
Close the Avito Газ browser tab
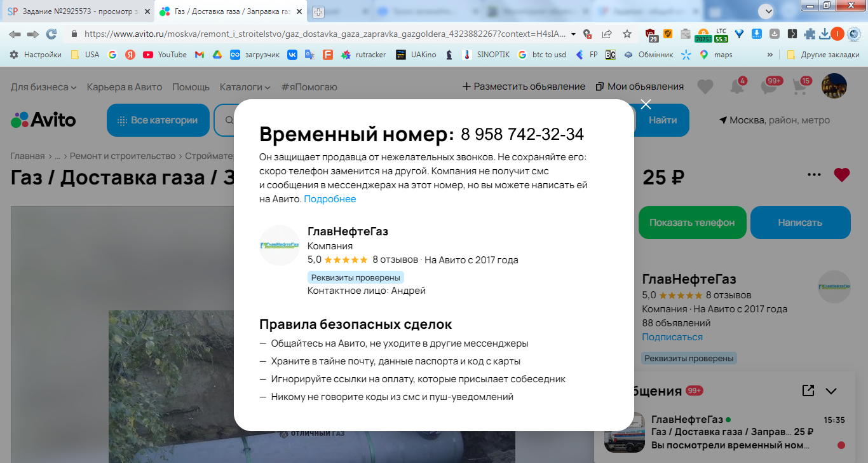pyautogui.click(x=300, y=11)
